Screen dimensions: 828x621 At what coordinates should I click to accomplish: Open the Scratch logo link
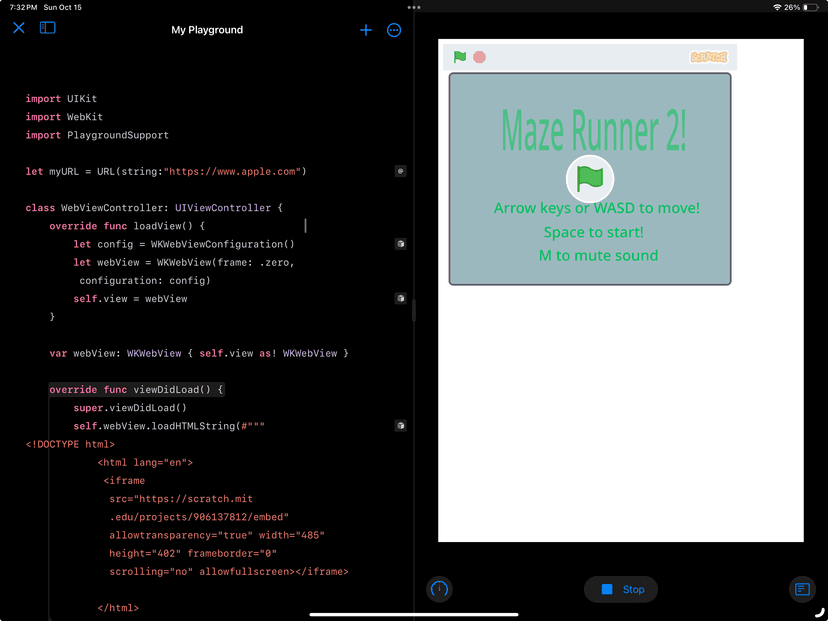point(709,57)
